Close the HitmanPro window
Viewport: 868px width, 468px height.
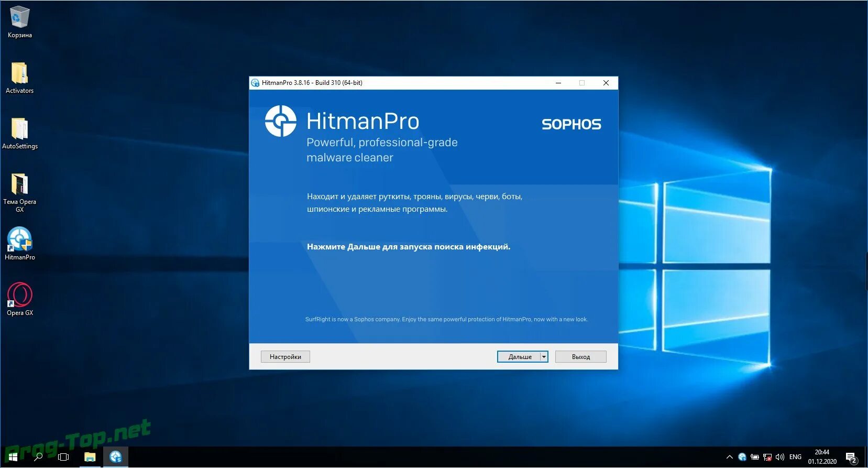606,83
